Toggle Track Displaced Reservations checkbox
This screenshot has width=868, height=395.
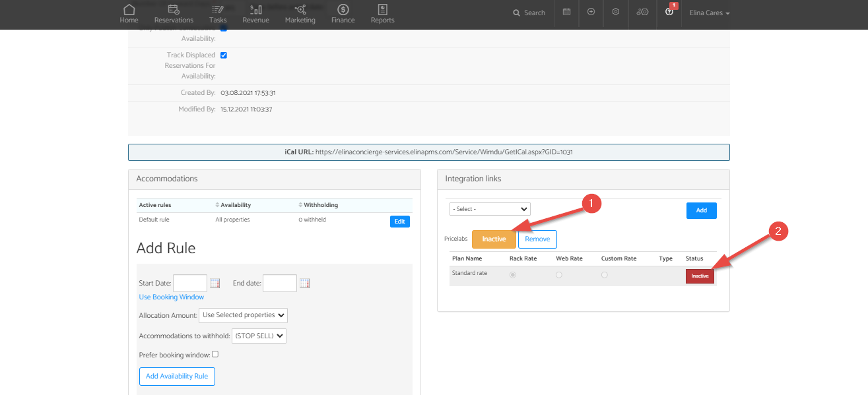(x=224, y=55)
